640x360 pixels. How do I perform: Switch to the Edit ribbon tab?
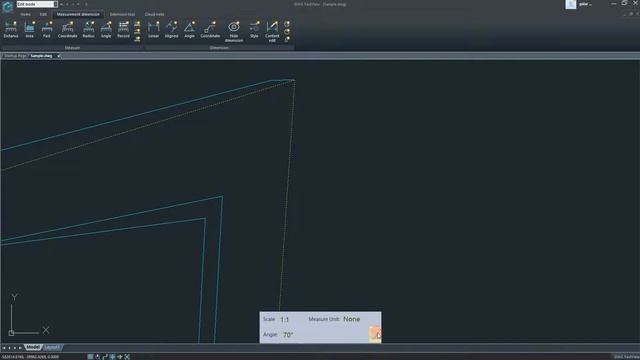coord(43,14)
